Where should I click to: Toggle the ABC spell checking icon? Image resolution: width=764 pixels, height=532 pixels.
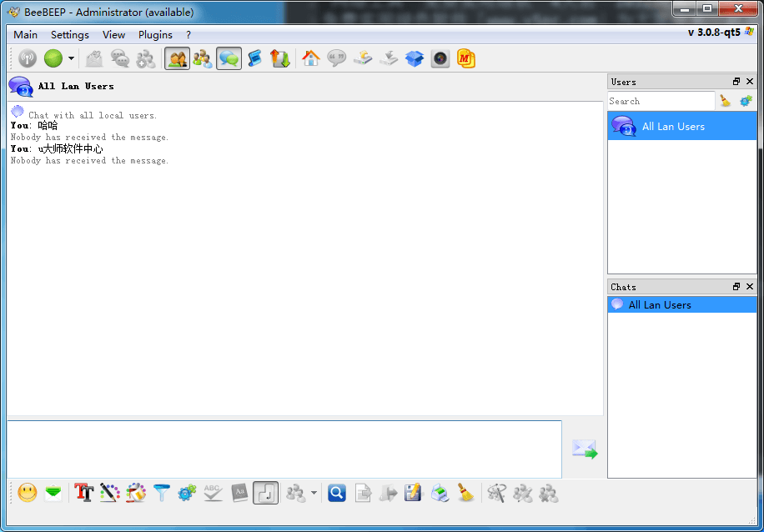(213, 493)
